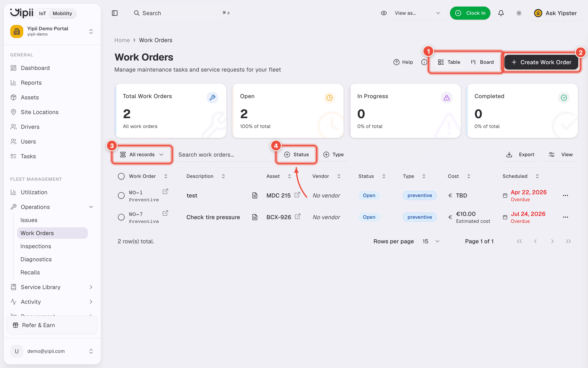Toggle the sidebar panel icon
The width and height of the screenshot is (588, 368).
(115, 13)
